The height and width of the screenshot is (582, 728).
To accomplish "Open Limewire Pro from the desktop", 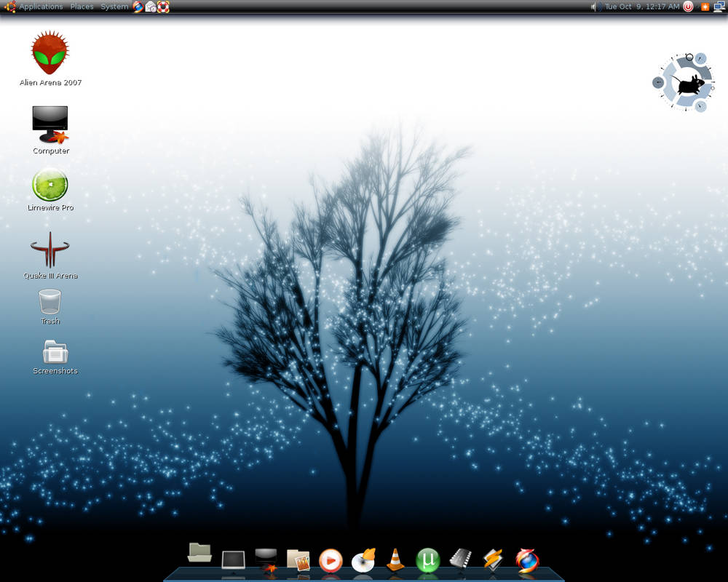I will point(50,186).
